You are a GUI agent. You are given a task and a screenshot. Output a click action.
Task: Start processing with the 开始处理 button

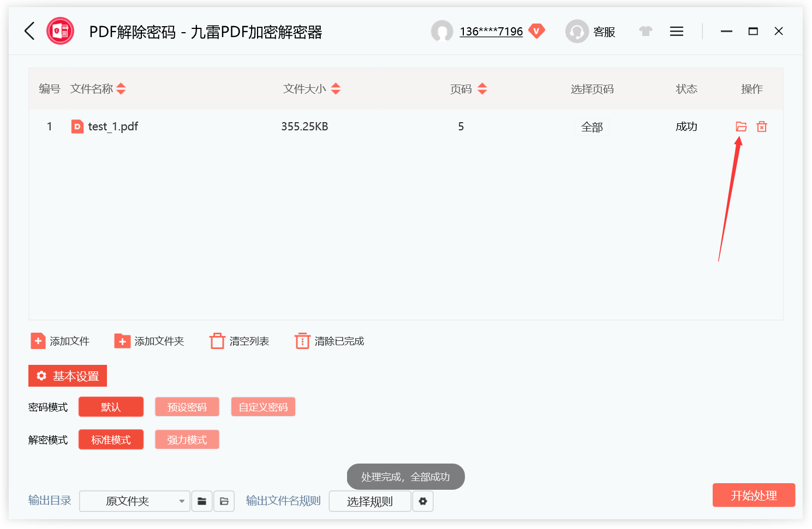pos(754,495)
